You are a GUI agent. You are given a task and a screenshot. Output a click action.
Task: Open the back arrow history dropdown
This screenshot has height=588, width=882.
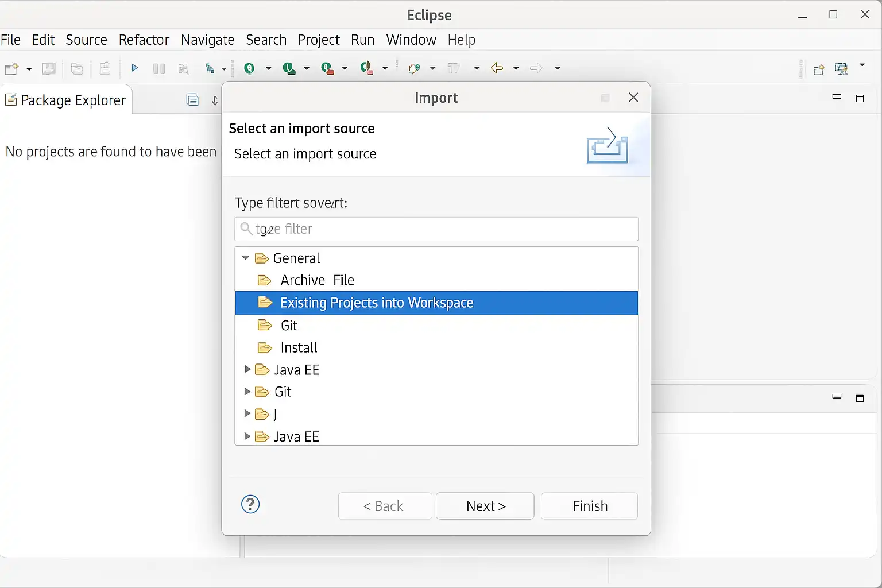point(516,68)
